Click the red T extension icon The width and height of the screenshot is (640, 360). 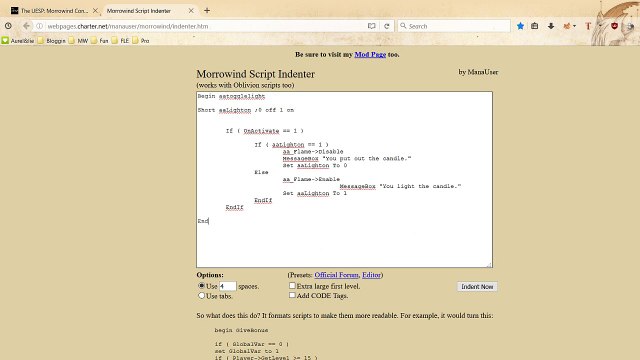[588, 26]
